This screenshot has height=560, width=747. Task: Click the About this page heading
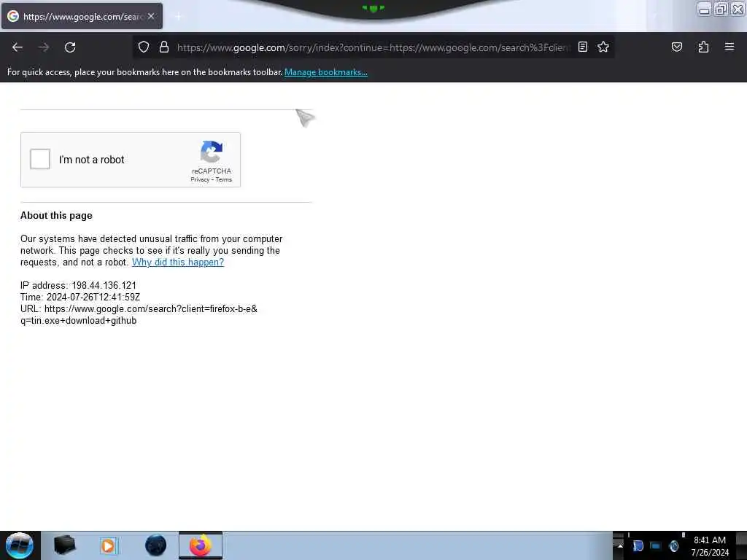pyautogui.click(x=56, y=215)
